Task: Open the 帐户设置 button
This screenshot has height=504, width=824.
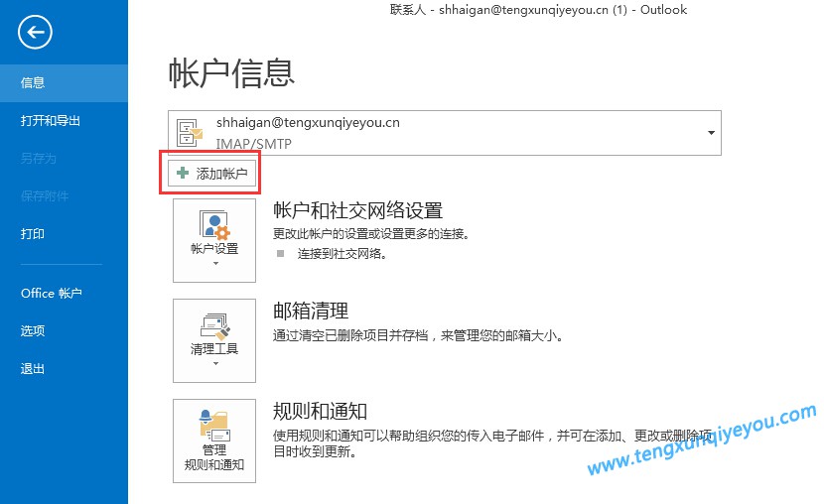Action: [x=214, y=240]
